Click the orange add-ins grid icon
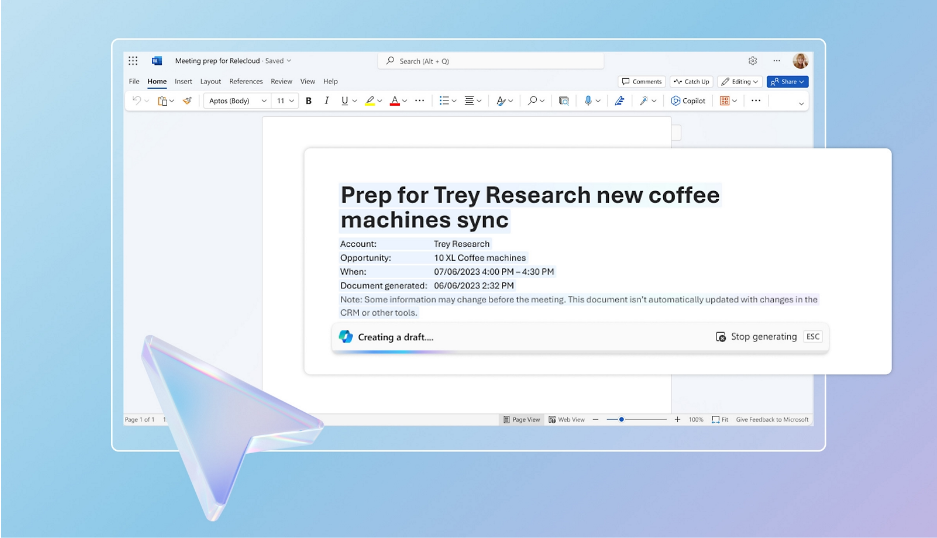Viewport: 937px width, 538px height. 724,100
